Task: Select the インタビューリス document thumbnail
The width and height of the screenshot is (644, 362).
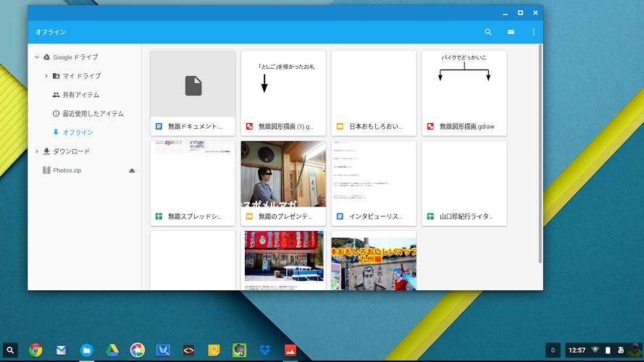Action: coord(374,174)
